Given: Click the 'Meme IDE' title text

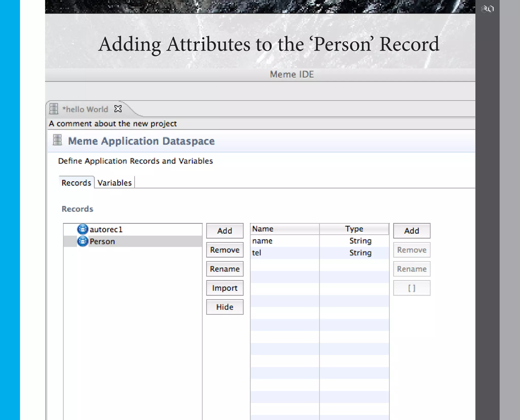Looking at the screenshot, I should [x=292, y=74].
